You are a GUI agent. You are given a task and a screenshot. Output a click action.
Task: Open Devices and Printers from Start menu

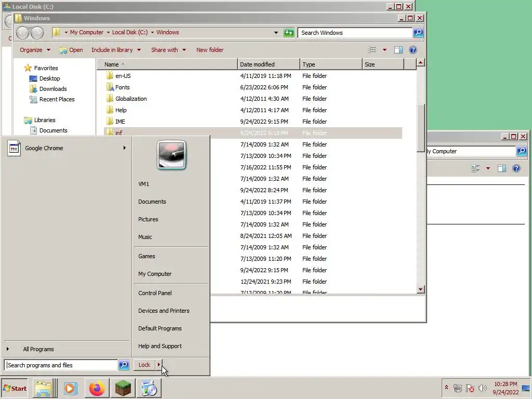pyautogui.click(x=164, y=311)
